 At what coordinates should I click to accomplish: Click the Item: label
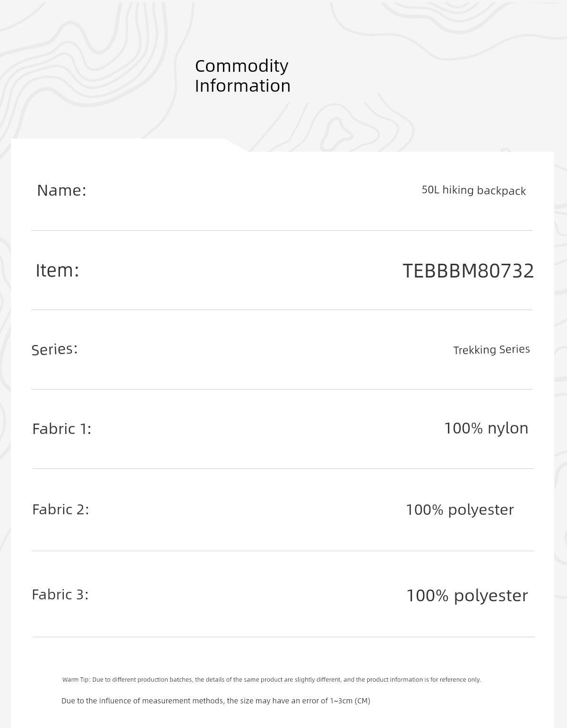tap(58, 270)
